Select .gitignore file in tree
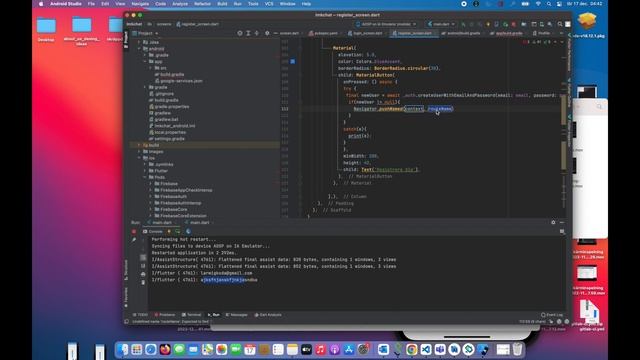This screenshot has width=640, height=360. 161,93
